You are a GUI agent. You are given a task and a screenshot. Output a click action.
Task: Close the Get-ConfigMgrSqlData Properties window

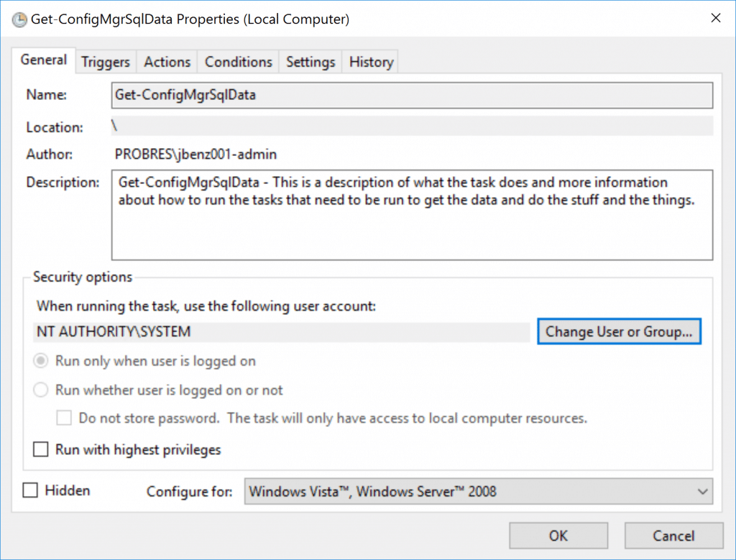click(716, 19)
